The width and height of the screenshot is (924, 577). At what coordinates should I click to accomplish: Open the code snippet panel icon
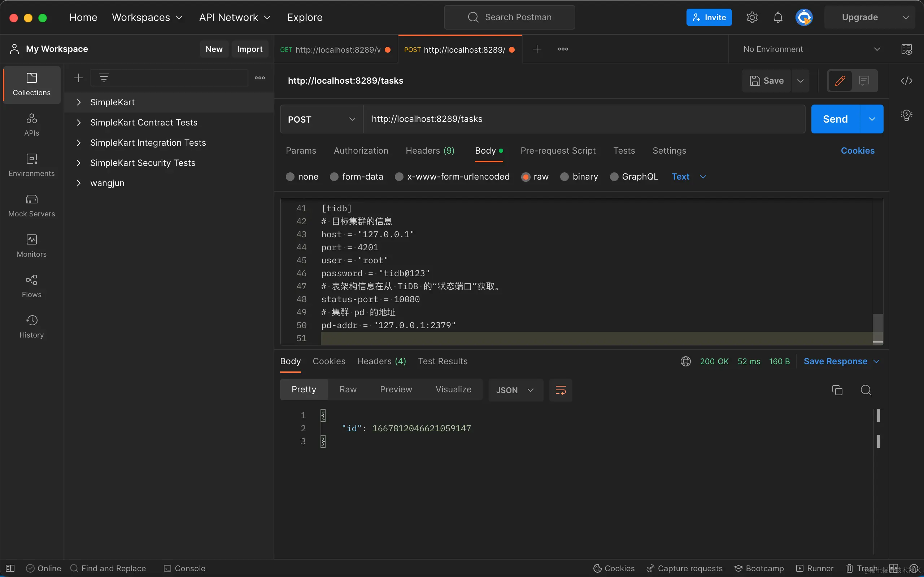point(906,80)
